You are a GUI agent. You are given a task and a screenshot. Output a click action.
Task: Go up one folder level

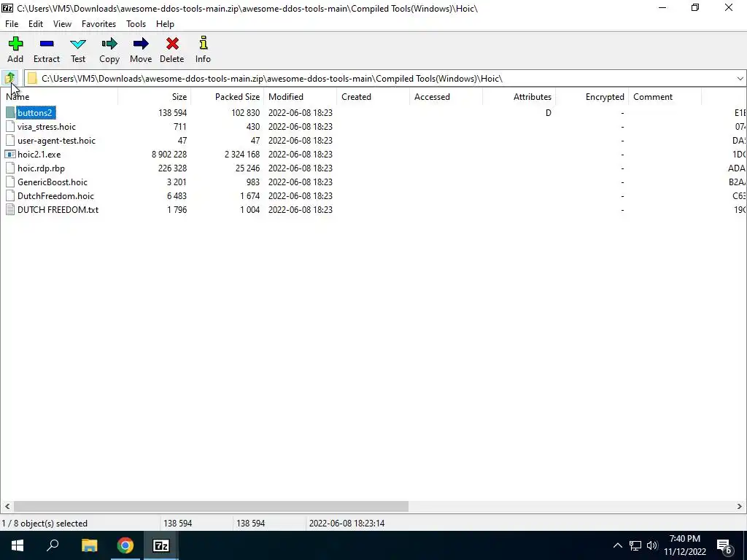(x=10, y=78)
